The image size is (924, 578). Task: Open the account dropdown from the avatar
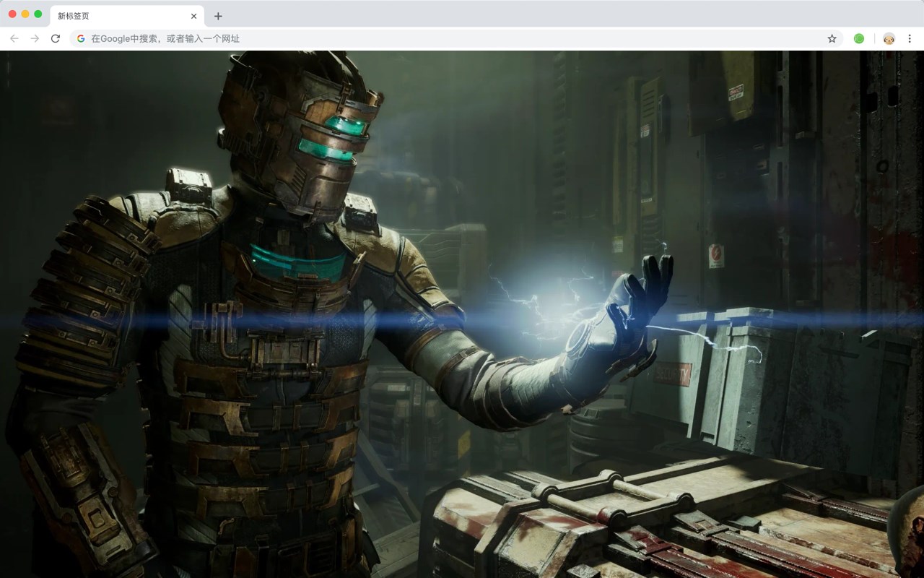click(x=887, y=38)
